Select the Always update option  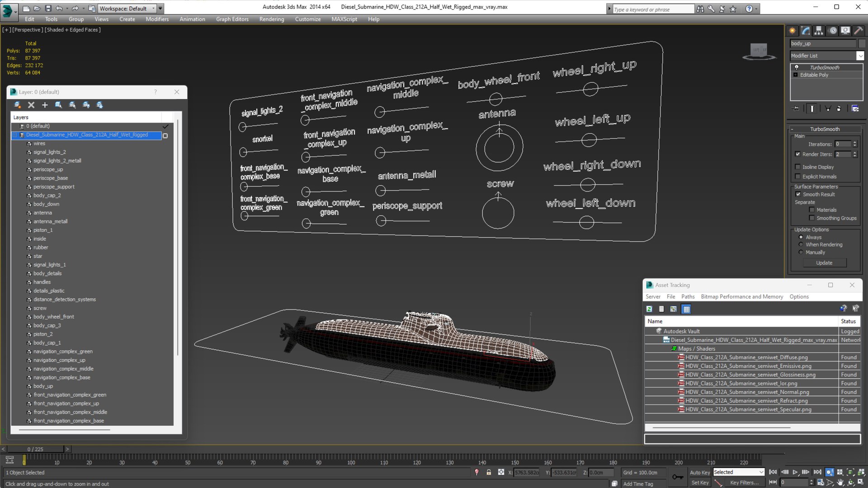pyautogui.click(x=801, y=237)
